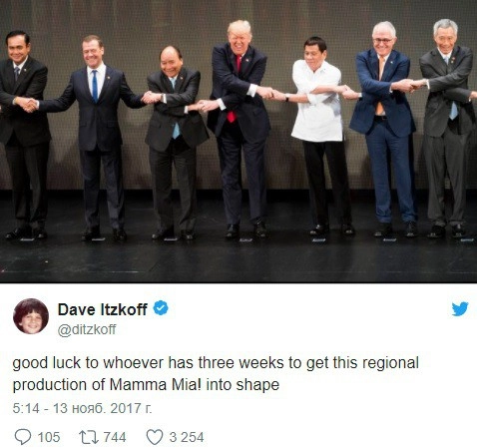View the 105 replies count

pyautogui.click(x=49, y=437)
